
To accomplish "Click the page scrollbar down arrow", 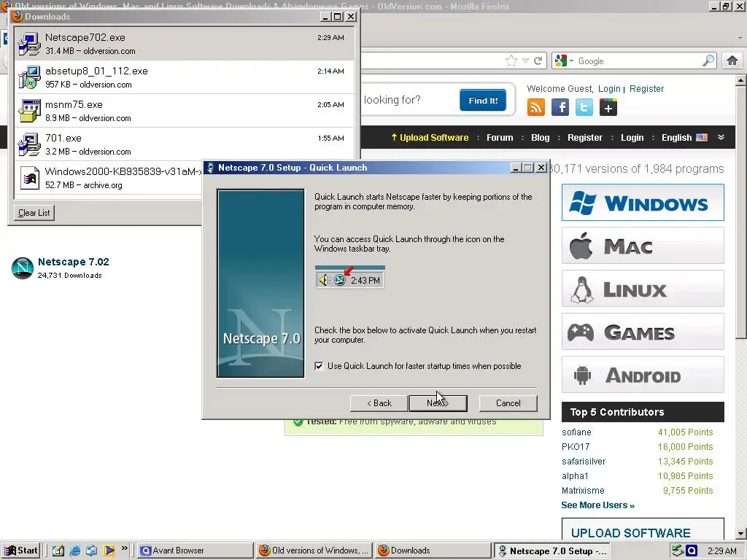I will [x=741, y=534].
